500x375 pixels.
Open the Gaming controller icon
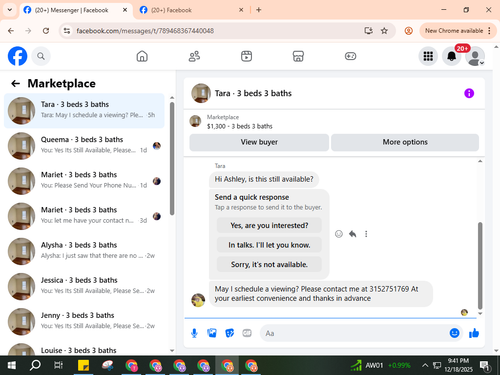(x=350, y=56)
